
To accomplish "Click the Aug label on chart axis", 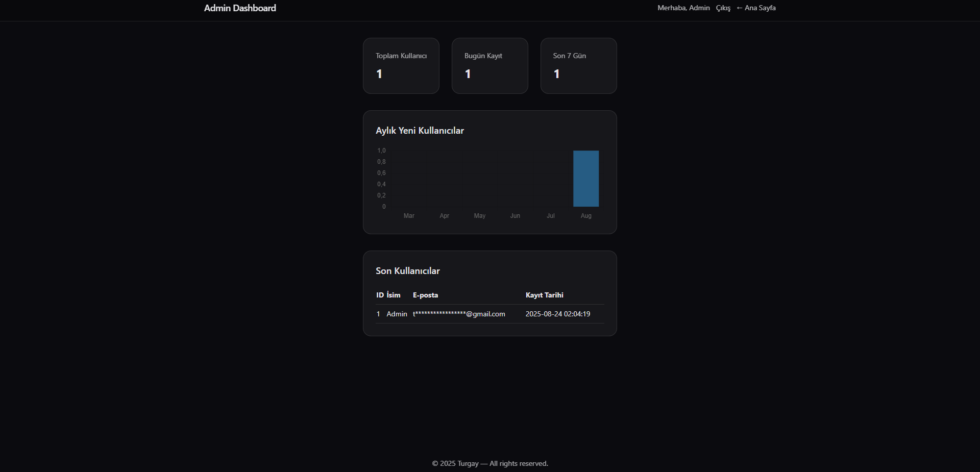I will click(x=586, y=216).
